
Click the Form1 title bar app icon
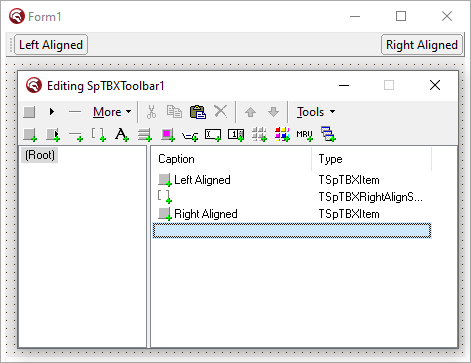click(17, 16)
